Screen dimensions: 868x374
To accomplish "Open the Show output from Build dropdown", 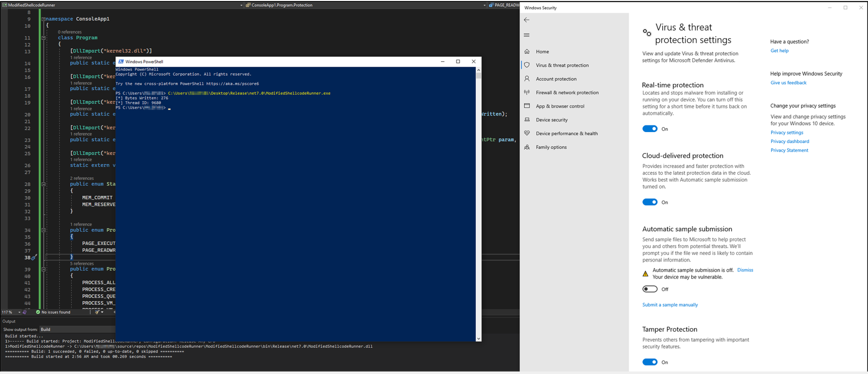I will [78, 329].
